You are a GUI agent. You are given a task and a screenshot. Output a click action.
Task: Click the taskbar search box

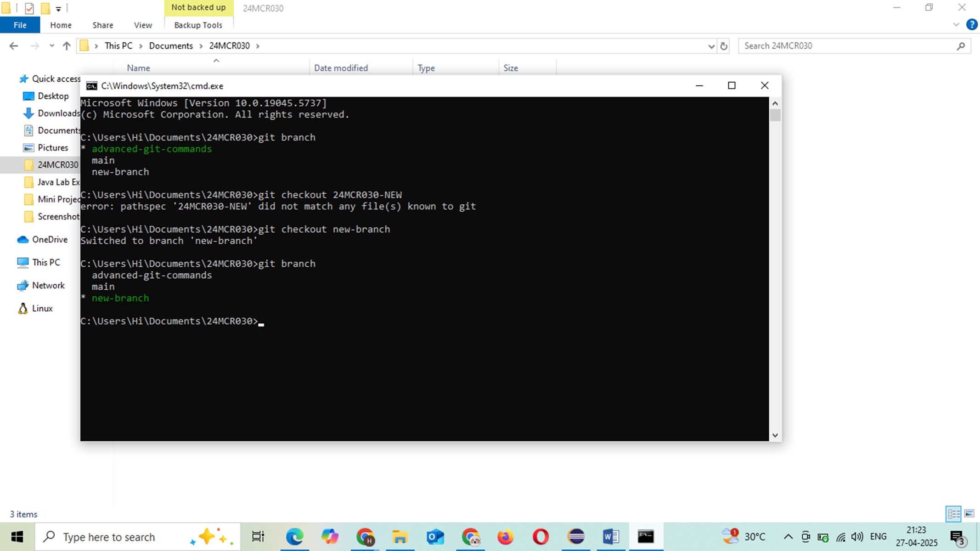pyautogui.click(x=138, y=537)
